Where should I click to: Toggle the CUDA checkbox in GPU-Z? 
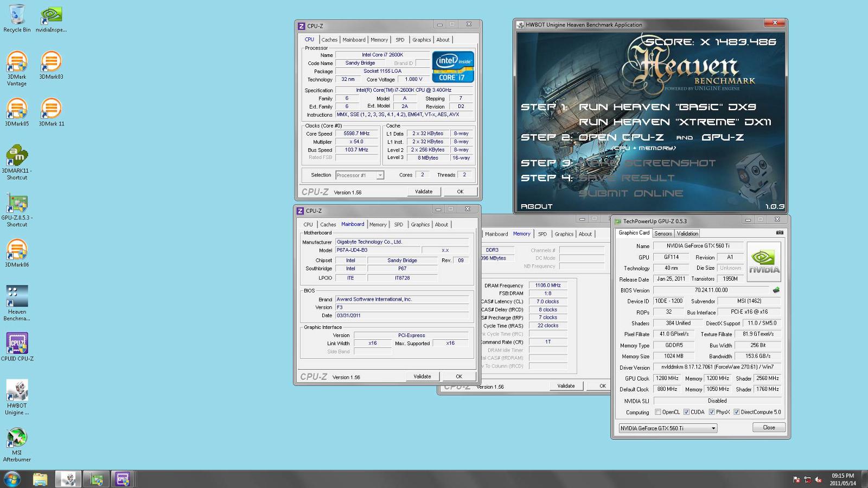pyautogui.click(x=686, y=412)
